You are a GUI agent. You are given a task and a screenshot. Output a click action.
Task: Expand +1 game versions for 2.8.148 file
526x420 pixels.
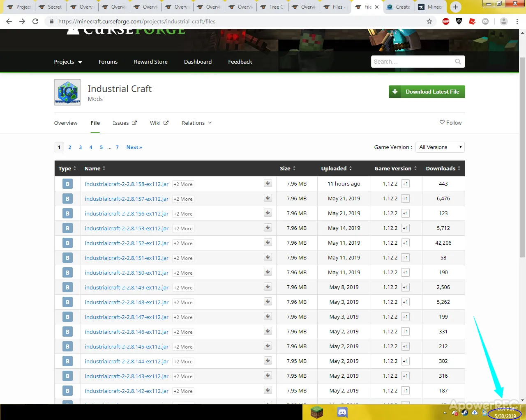(405, 302)
